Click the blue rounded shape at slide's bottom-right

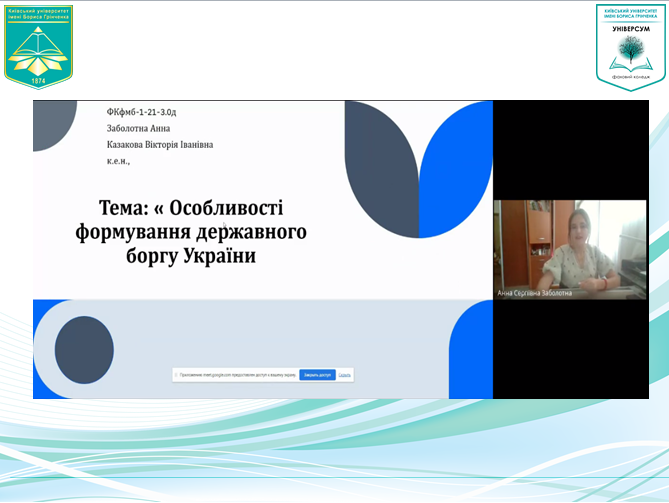click(471, 349)
